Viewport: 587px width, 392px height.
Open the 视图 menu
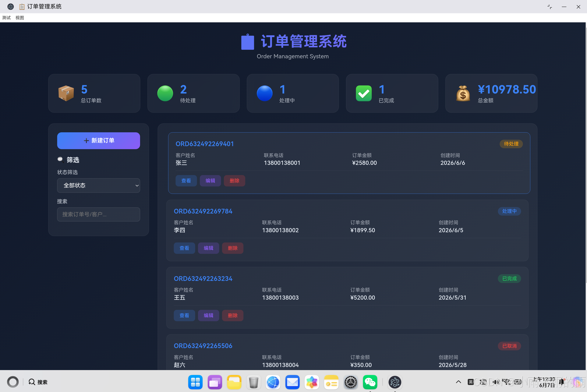(x=20, y=18)
